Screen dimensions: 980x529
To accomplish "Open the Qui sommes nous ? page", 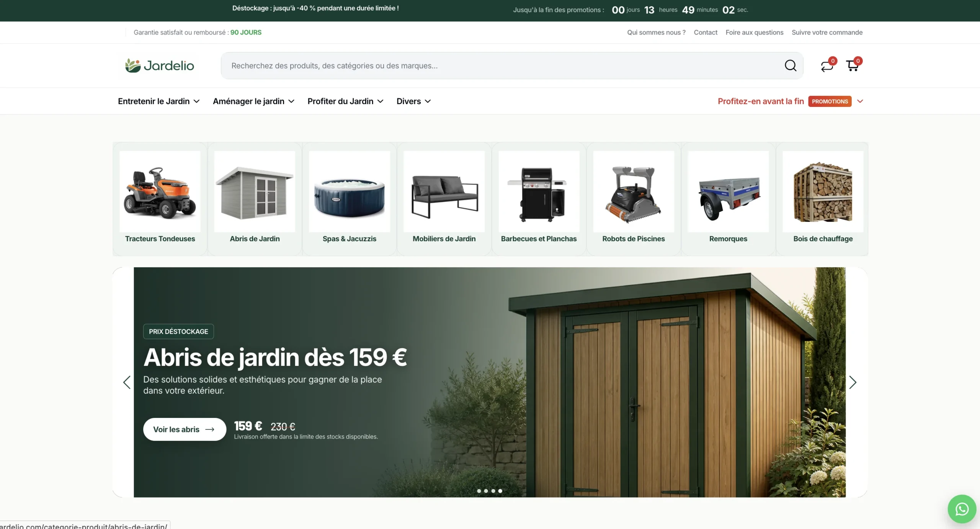I will click(656, 33).
